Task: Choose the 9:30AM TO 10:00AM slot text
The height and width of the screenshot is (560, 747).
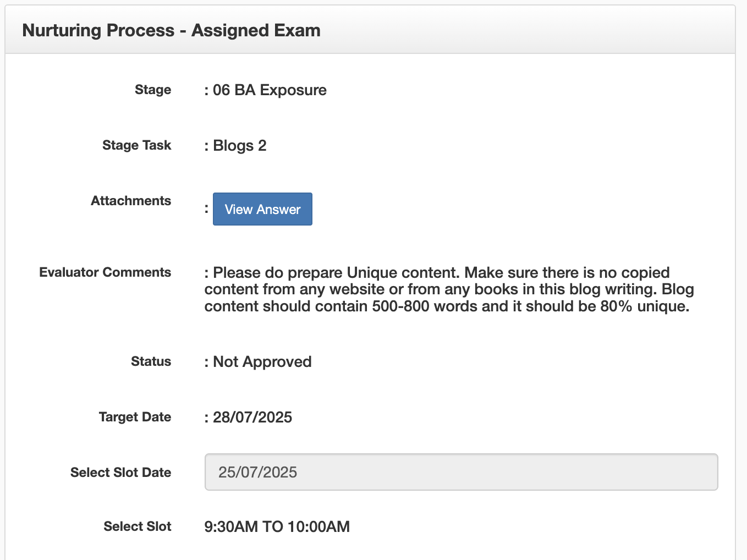Action: click(277, 527)
